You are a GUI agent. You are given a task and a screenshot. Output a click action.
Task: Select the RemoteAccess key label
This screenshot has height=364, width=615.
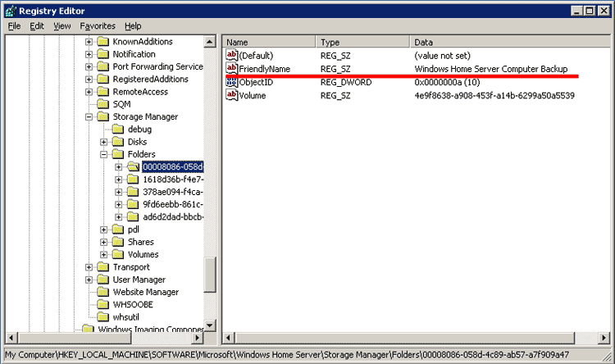coord(140,92)
